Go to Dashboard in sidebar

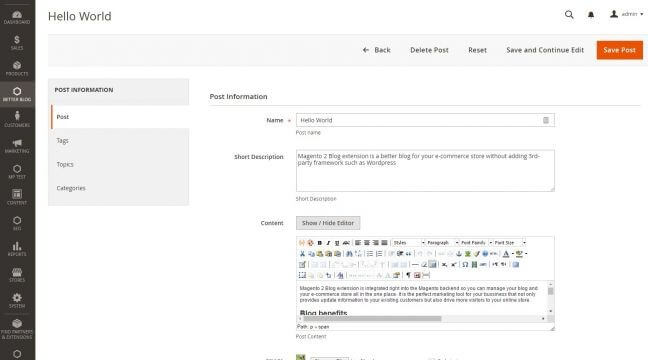tap(17, 18)
